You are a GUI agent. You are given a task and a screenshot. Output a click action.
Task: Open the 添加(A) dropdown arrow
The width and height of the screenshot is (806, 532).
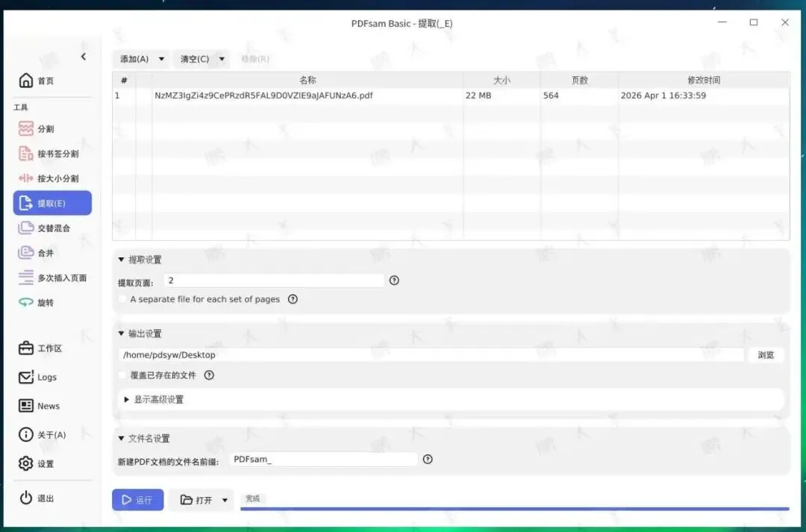click(161, 59)
